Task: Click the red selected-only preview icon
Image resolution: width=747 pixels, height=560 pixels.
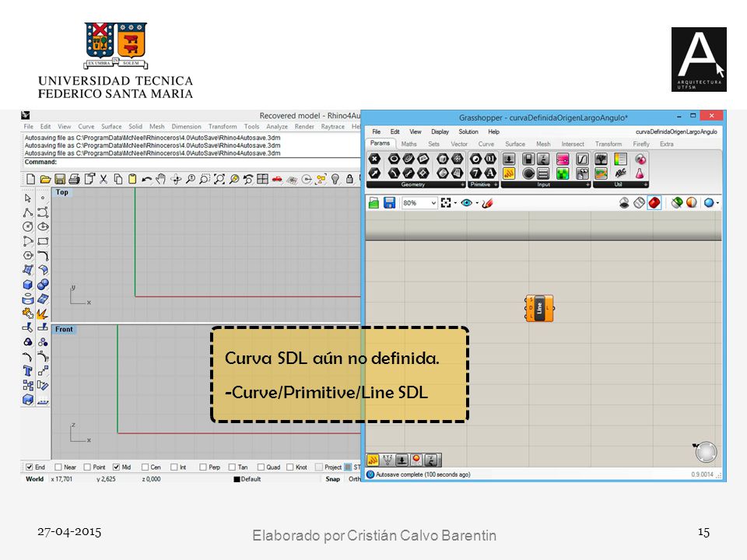Action: pyautogui.click(x=654, y=203)
